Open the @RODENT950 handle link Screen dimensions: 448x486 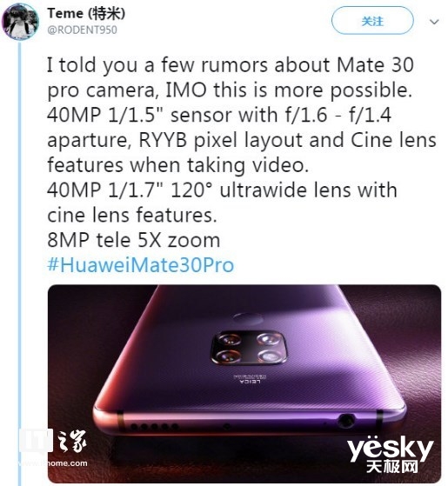pos(82,30)
